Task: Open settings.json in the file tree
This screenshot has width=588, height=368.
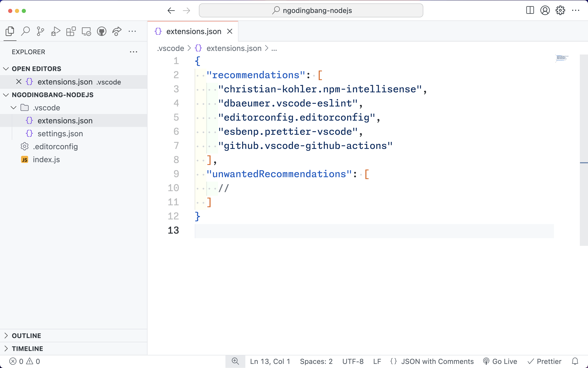Action: pos(73,133)
